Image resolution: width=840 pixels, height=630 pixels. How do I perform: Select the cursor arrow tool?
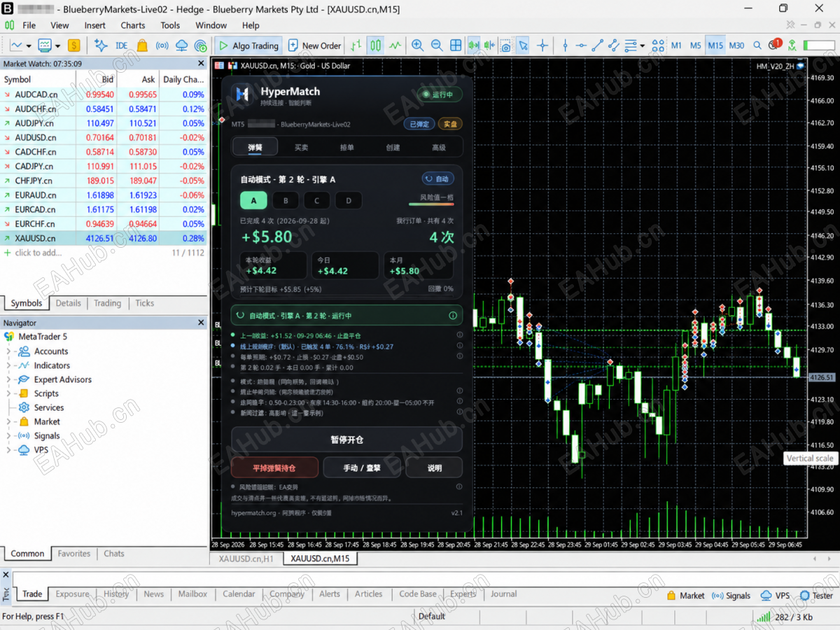coord(523,45)
